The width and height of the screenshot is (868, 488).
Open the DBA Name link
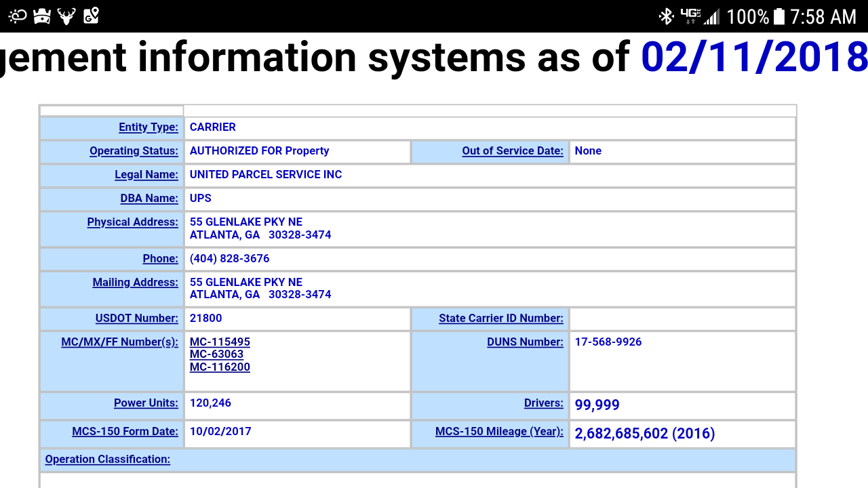149,199
